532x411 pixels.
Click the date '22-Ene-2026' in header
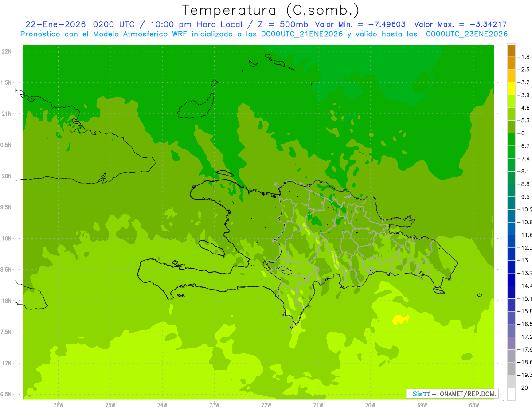coord(55,24)
